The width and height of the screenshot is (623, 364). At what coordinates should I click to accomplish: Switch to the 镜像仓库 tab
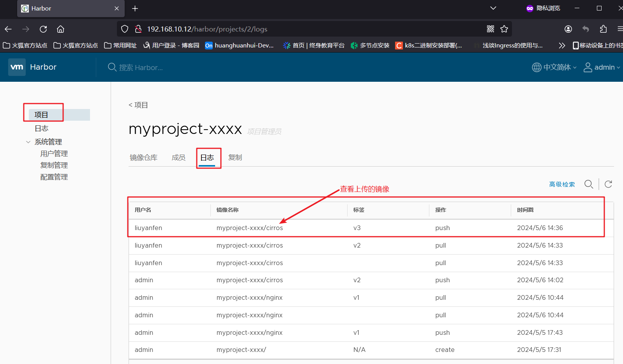coord(143,158)
